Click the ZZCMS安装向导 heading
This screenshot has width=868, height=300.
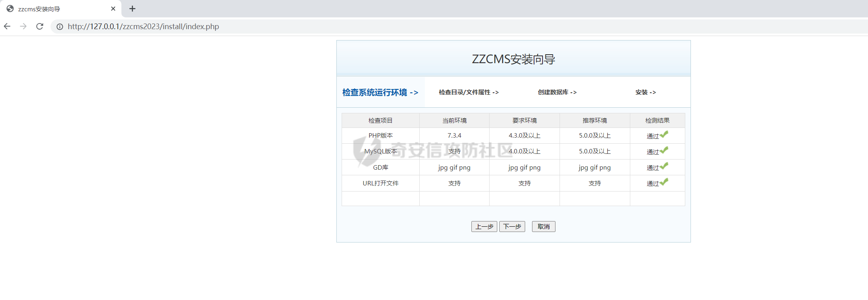(x=513, y=59)
